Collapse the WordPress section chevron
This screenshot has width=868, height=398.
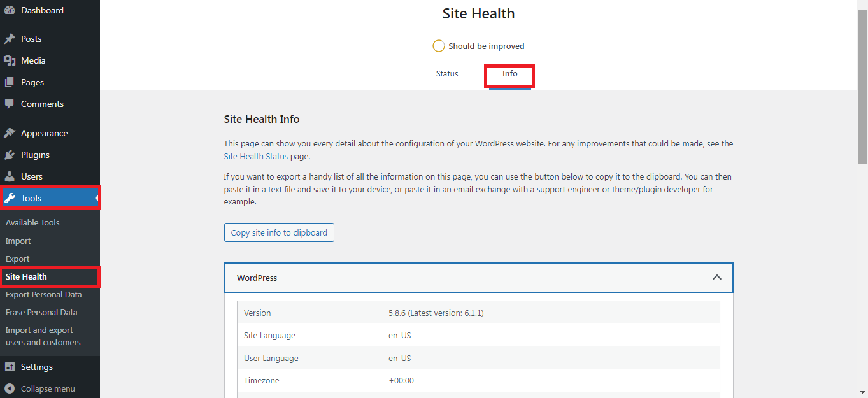click(716, 278)
